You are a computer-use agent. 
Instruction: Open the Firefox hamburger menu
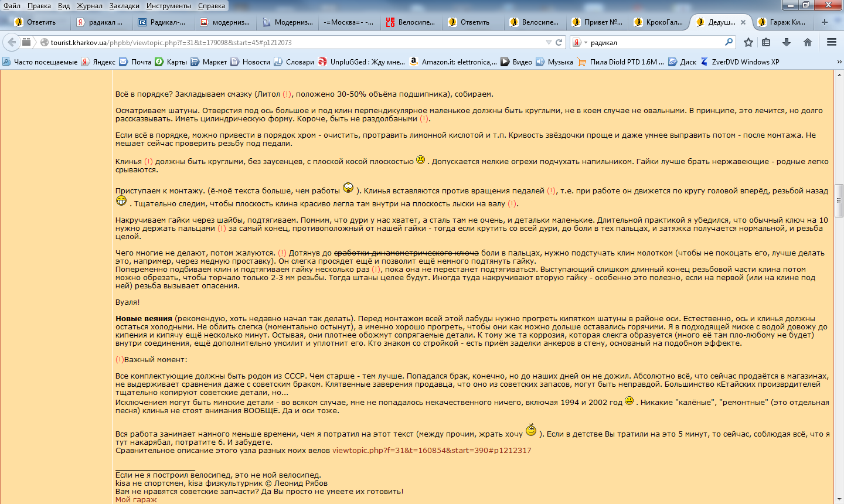(831, 42)
